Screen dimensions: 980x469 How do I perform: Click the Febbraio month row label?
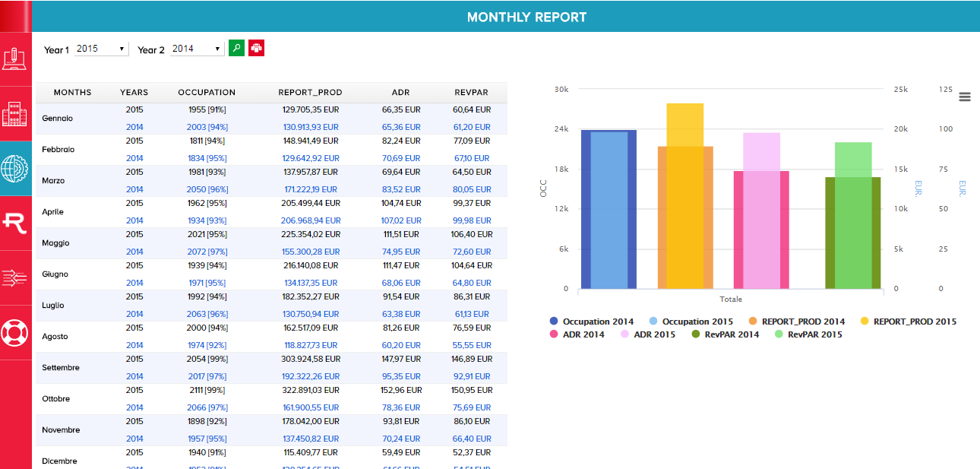click(58, 150)
